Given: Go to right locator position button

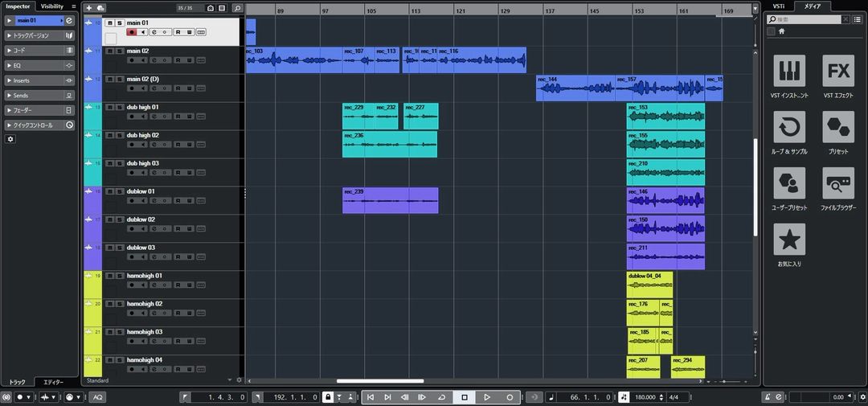Looking at the screenshot, I should tap(257, 397).
